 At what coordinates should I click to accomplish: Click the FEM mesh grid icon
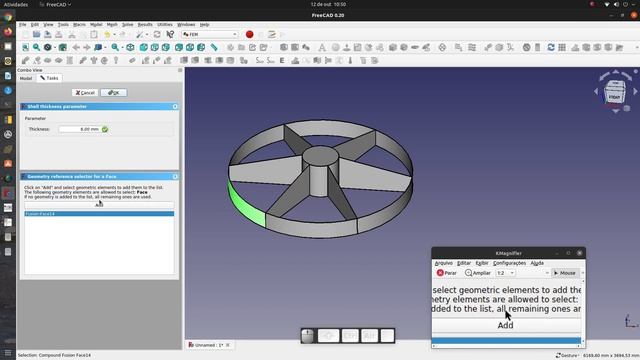coord(562,48)
